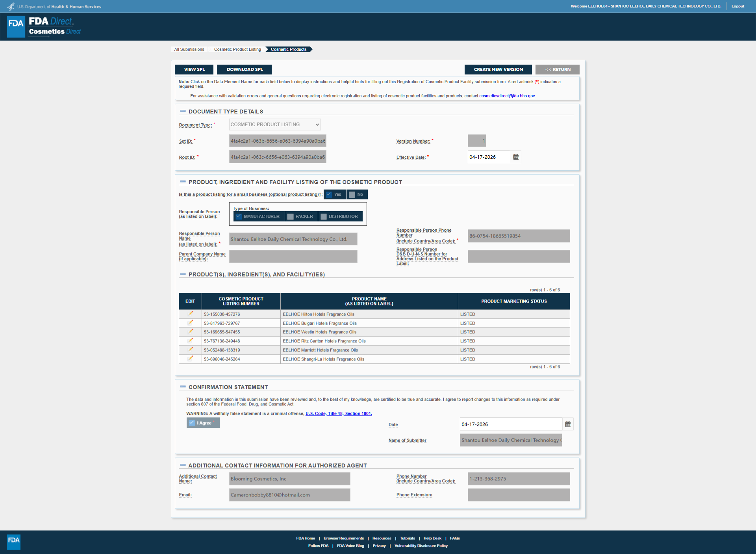Click the << RETURN button
Image resolution: width=756 pixels, height=554 pixels.
(558, 69)
